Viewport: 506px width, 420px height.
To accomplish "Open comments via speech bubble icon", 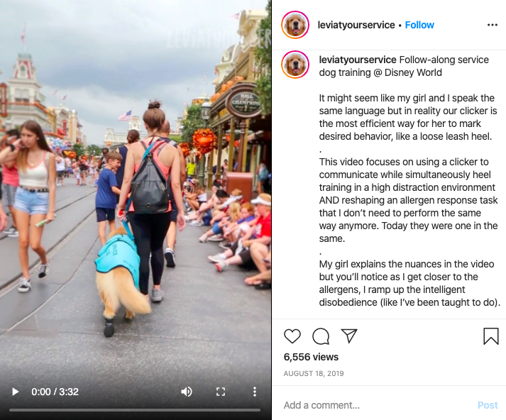I will click(x=321, y=336).
